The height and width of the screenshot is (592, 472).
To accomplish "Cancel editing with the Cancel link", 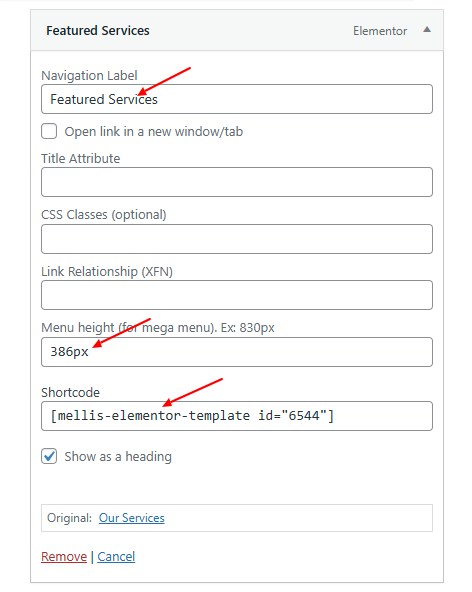I will (x=116, y=557).
